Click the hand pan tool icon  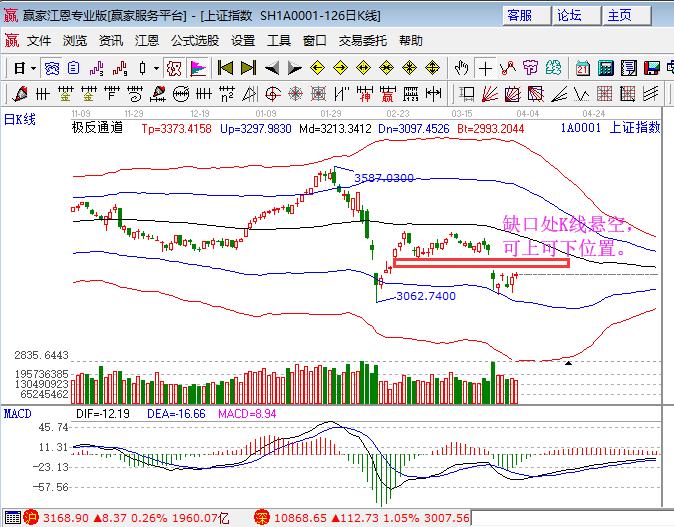461,68
